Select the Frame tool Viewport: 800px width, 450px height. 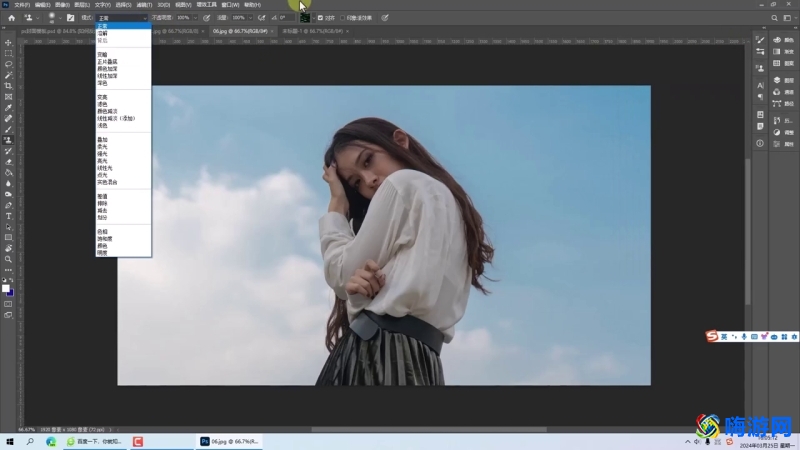[x=8, y=96]
